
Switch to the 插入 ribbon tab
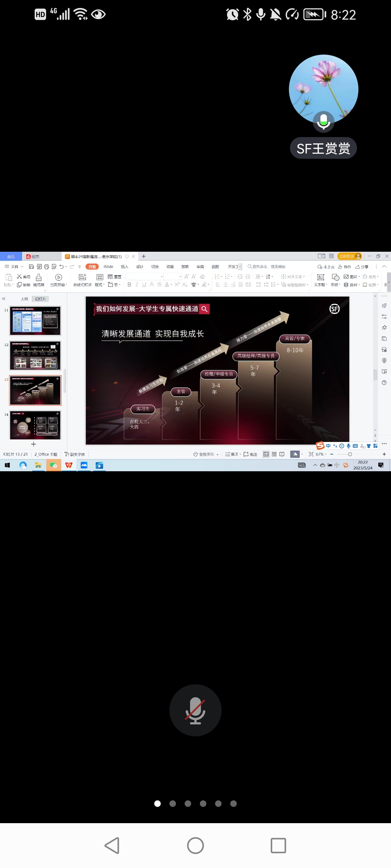[x=125, y=267]
